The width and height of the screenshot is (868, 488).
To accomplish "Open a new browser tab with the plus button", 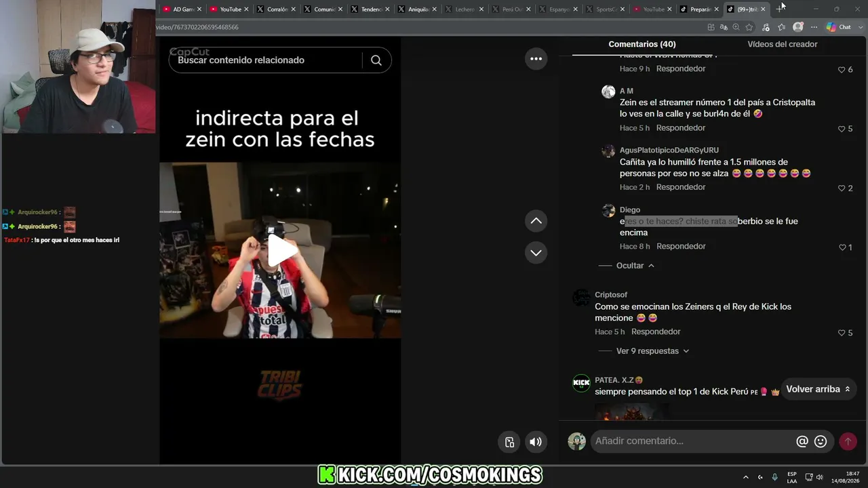I will pyautogui.click(x=780, y=9).
